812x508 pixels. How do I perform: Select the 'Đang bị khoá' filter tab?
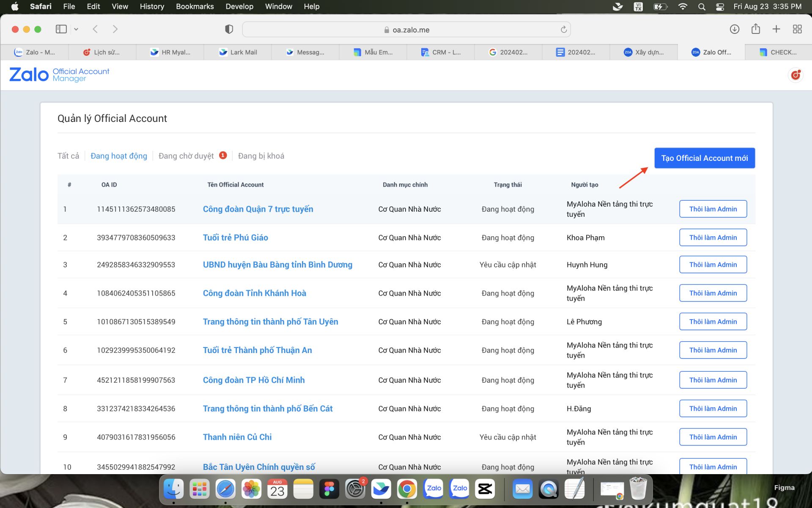point(261,156)
